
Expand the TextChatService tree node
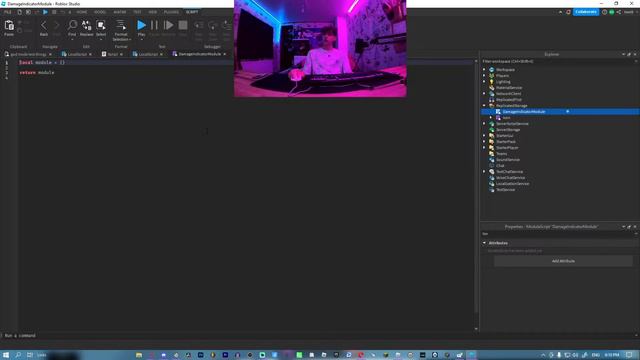point(484,172)
